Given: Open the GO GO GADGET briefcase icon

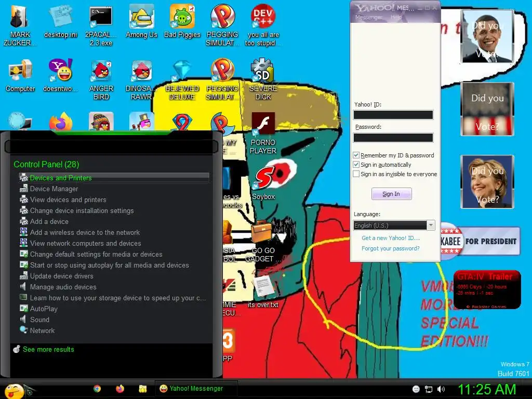Looking at the screenshot, I should 263,241.
